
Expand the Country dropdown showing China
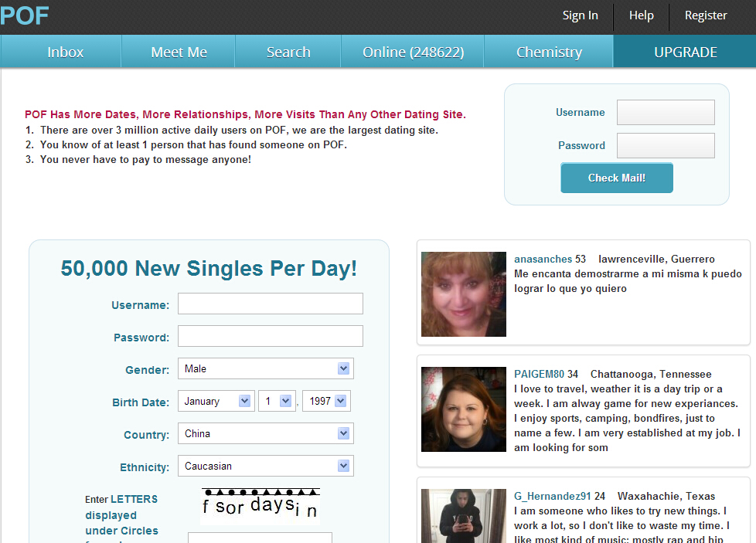(266, 433)
